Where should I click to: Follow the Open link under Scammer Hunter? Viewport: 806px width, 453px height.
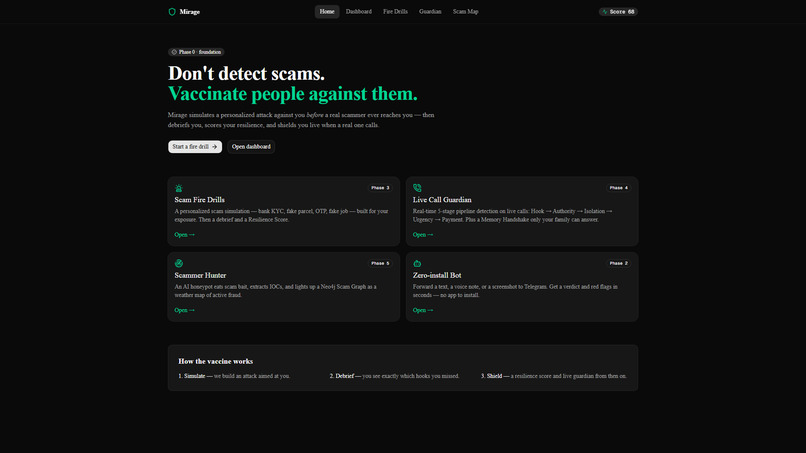pos(185,310)
